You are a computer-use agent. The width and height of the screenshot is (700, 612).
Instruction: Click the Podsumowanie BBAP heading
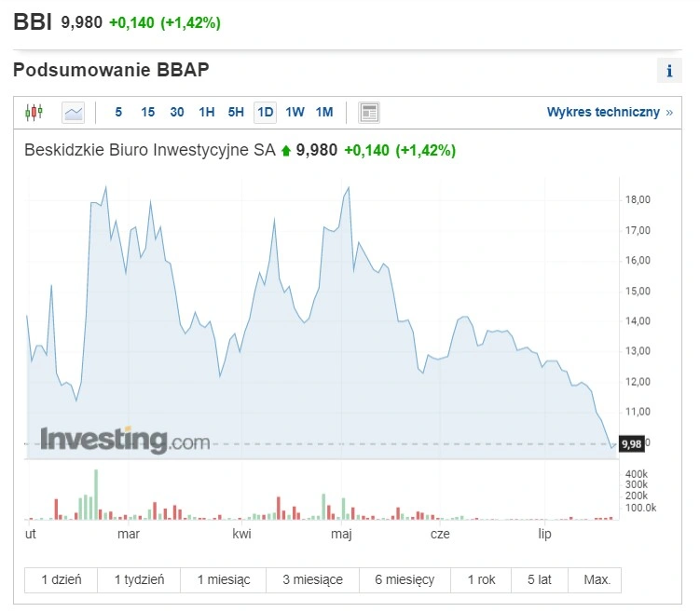click(x=111, y=70)
